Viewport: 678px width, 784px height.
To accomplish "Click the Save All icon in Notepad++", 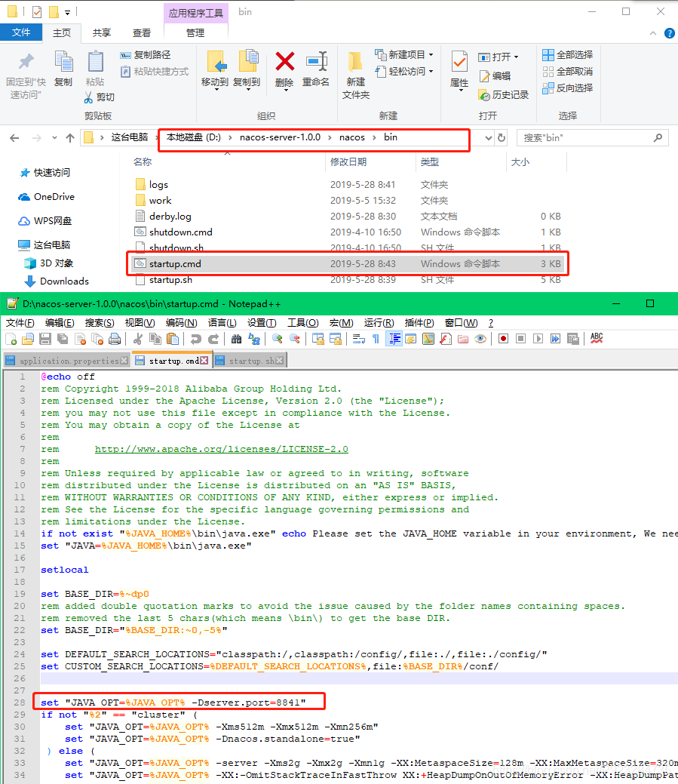I will point(63,339).
